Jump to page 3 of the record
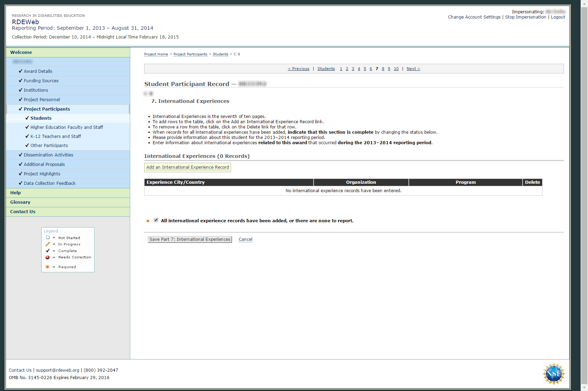The height and width of the screenshot is (391, 588). (x=353, y=69)
